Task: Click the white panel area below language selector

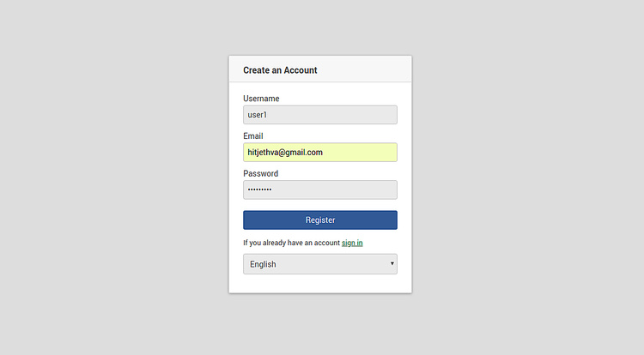Action: pos(319,284)
